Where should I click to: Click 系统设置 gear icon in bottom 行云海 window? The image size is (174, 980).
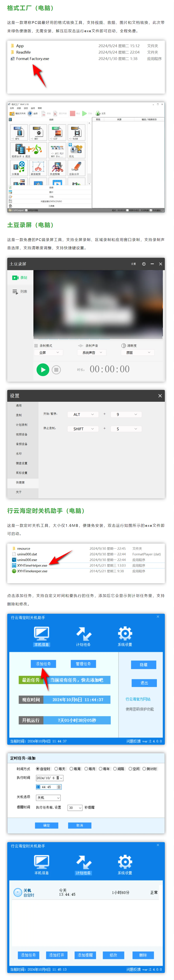coord(125,861)
